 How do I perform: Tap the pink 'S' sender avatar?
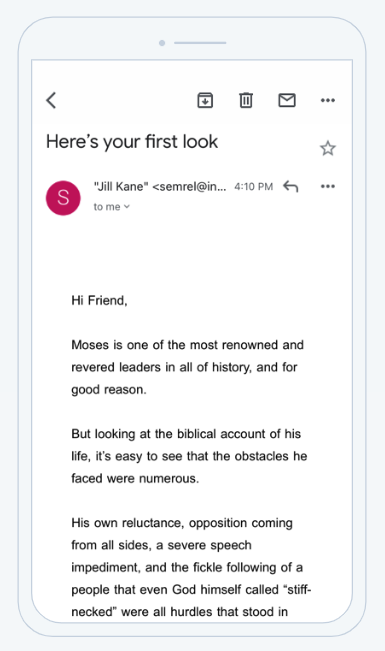click(x=63, y=198)
